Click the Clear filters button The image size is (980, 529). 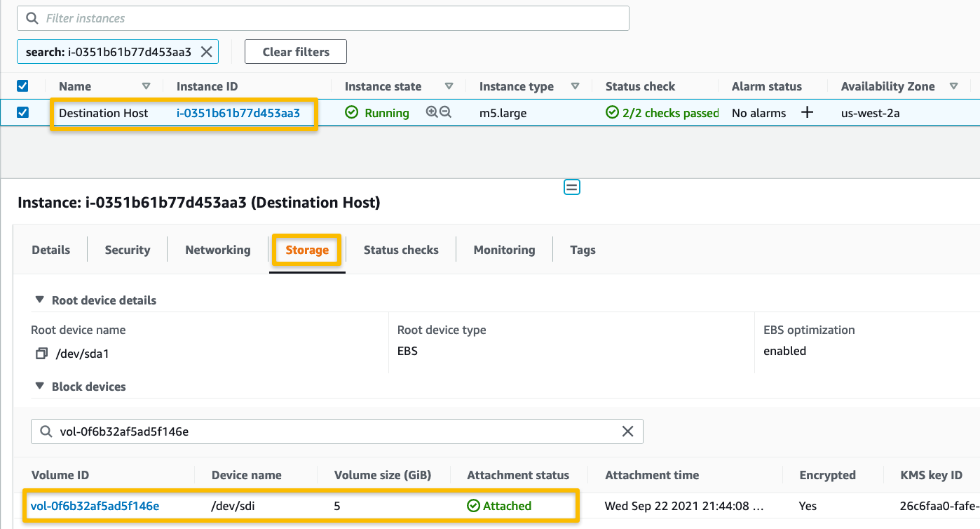[x=295, y=51]
